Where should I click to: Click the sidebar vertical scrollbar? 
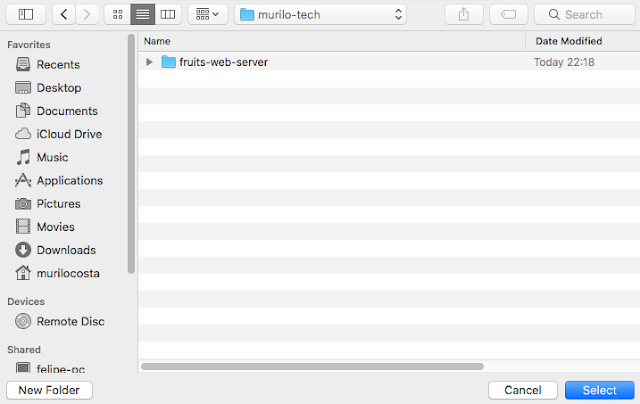coord(131,154)
